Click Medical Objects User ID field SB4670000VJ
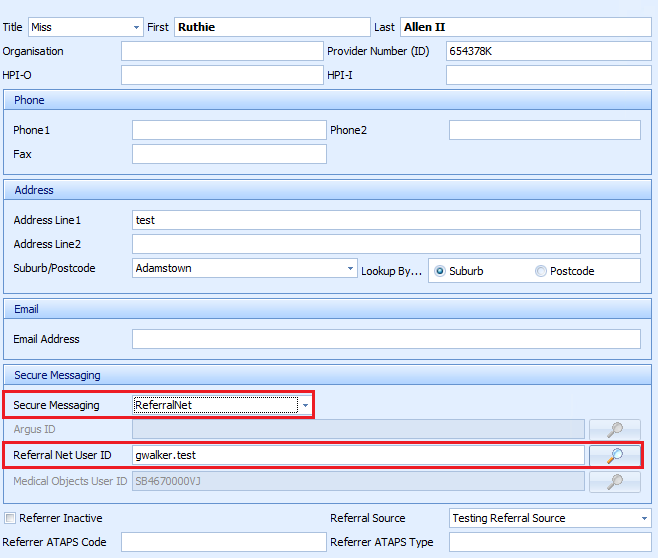This screenshot has height=558, width=658. (358, 481)
